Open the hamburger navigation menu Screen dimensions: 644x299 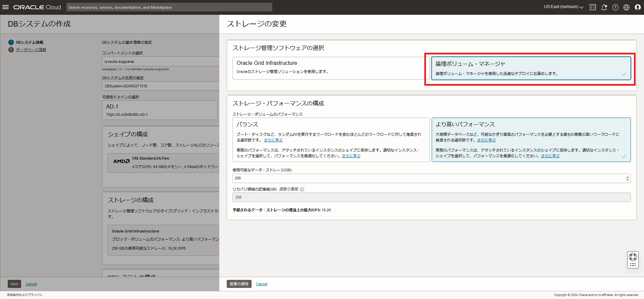(x=6, y=7)
